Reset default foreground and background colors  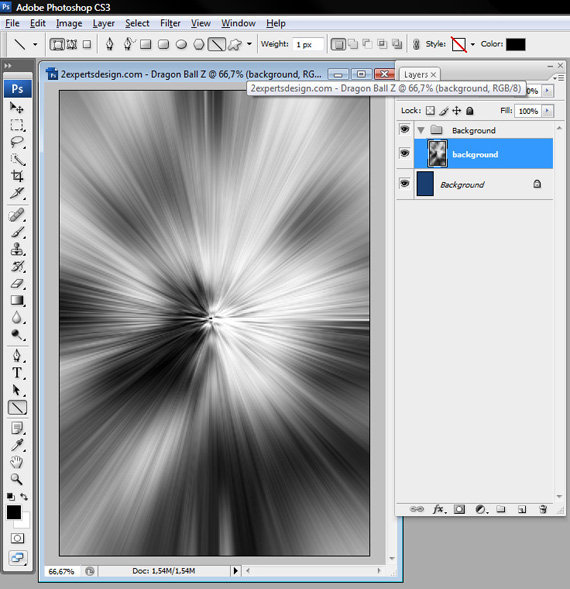pos(11,497)
